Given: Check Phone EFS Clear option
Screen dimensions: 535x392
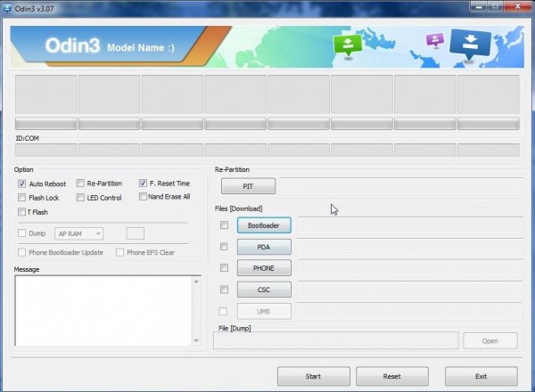Looking at the screenshot, I should [x=119, y=253].
